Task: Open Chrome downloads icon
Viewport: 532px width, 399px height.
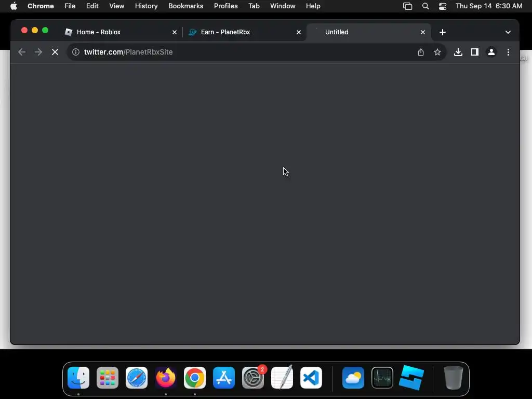Action: point(458,52)
